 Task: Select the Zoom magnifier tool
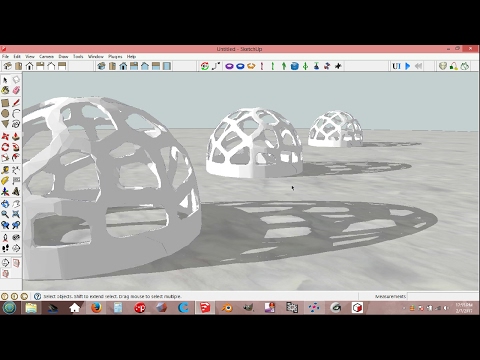coord(5,214)
